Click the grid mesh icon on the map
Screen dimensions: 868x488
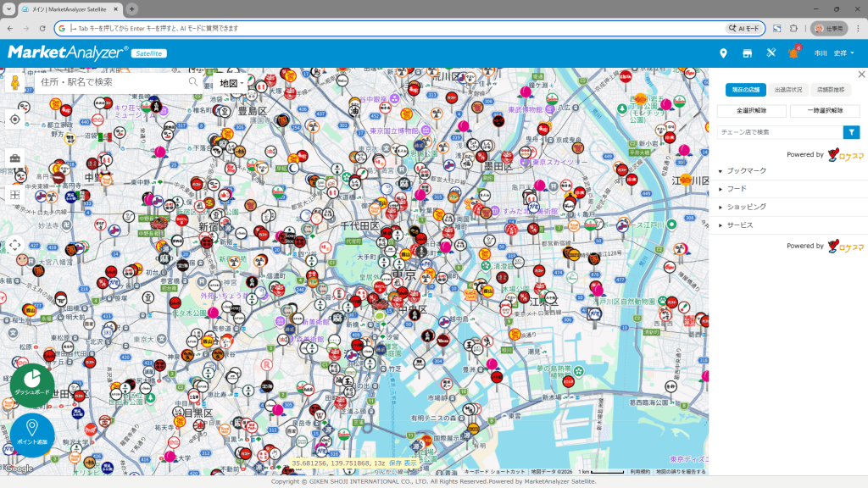[15, 194]
